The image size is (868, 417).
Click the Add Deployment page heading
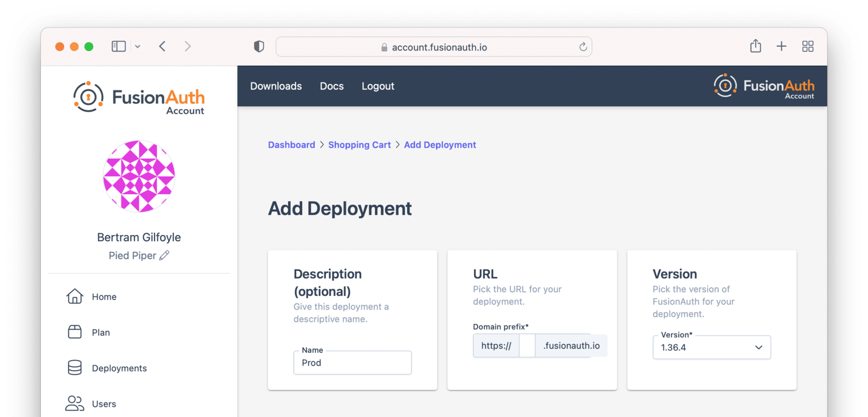[x=340, y=208]
